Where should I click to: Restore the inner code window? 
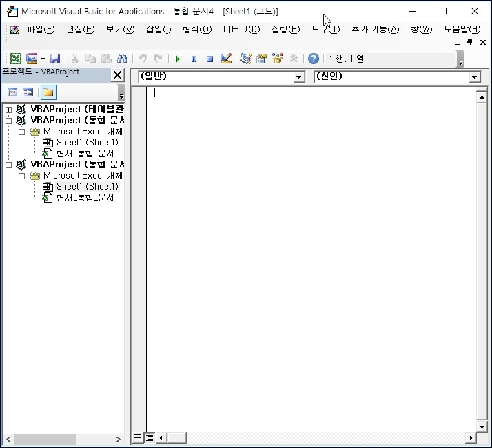[x=469, y=42]
